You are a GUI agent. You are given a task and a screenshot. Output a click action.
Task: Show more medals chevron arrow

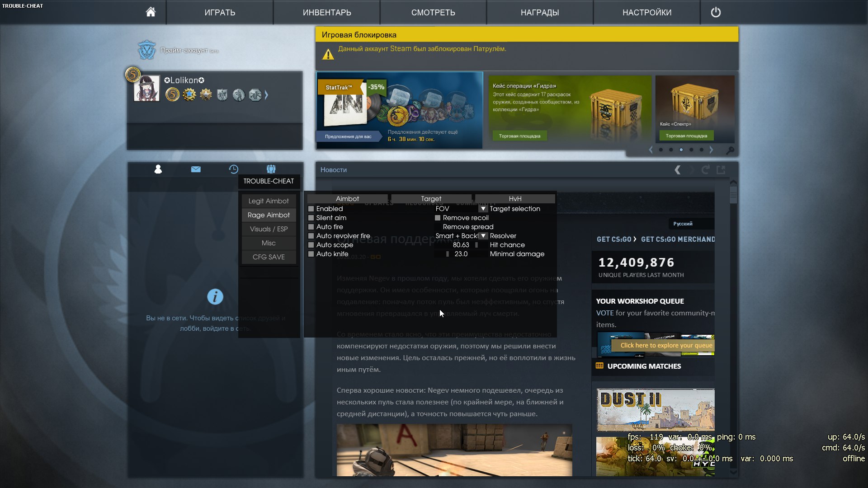pos(266,95)
